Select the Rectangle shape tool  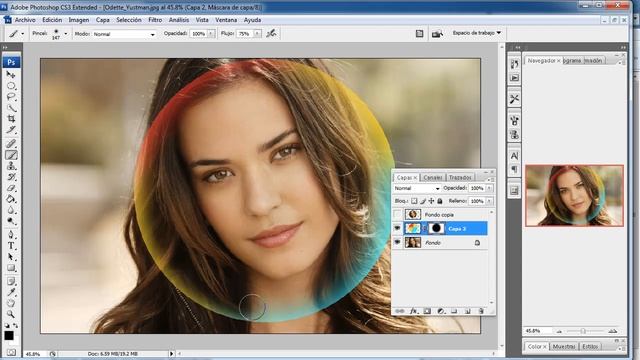pyautogui.click(x=11, y=268)
